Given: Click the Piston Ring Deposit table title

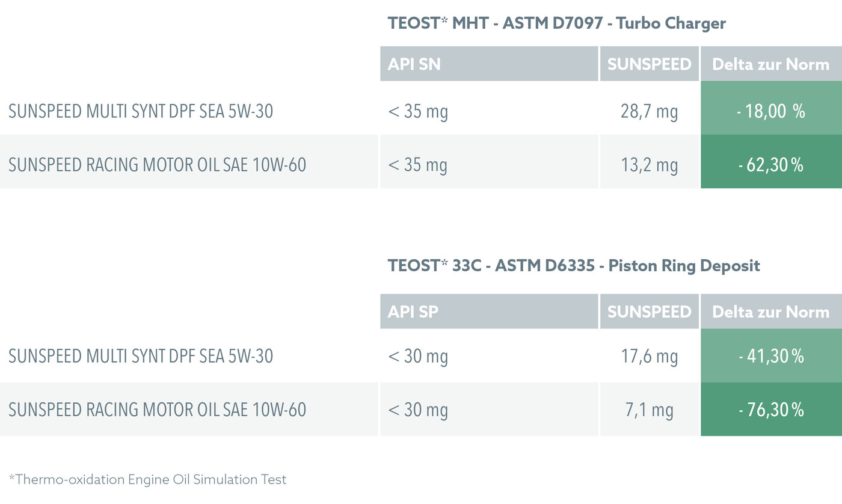Looking at the screenshot, I should pos(574,265).
